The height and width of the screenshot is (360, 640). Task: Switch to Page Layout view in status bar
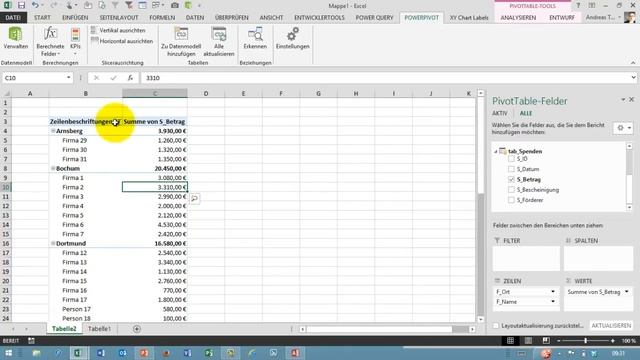coord(528,341)
